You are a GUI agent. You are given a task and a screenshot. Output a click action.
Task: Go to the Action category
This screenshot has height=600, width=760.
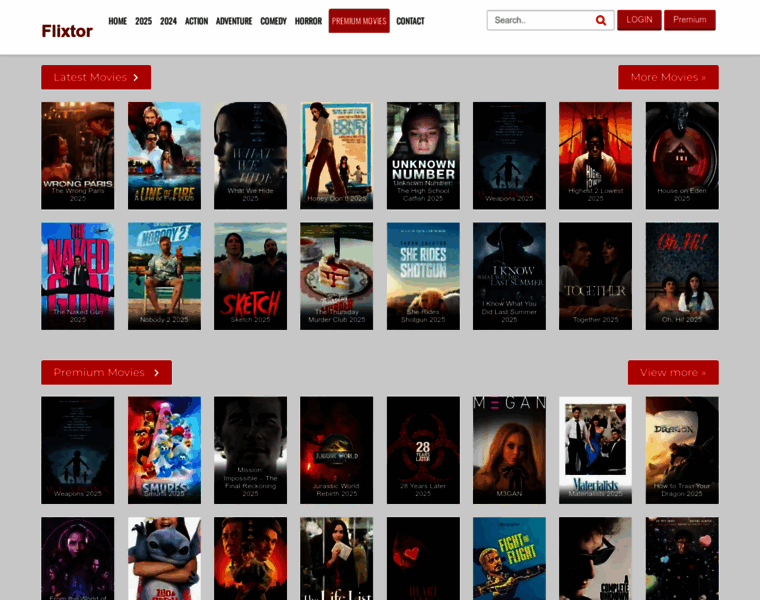(196, 21)
